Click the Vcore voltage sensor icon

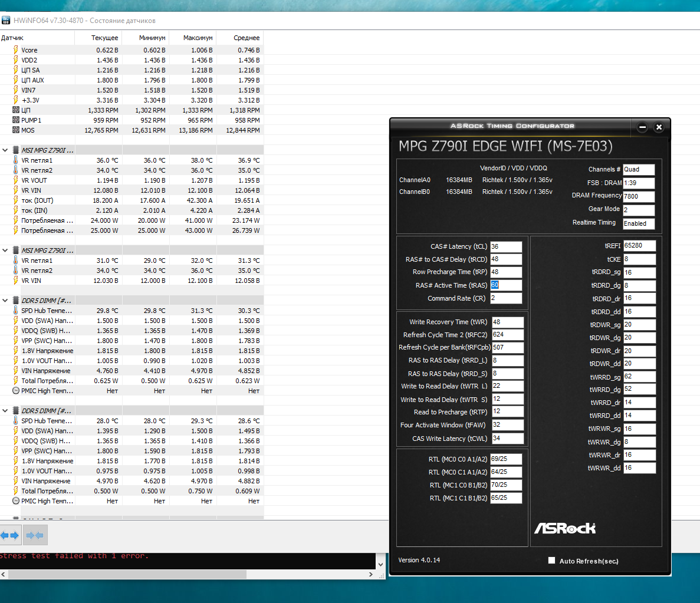pyautogui.click(x=15, y=50)
